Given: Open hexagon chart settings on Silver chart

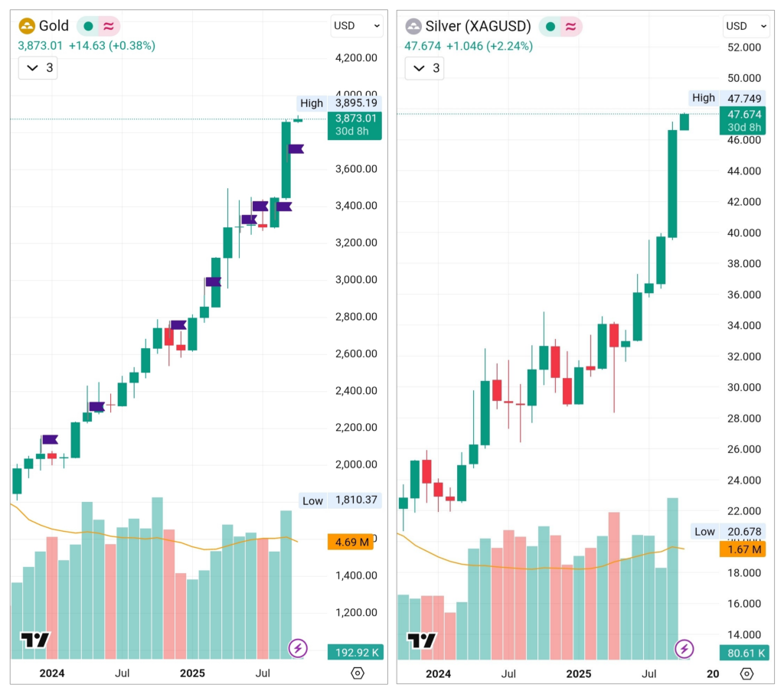Looking at the screenshot, I should click(x=747, y=673).
